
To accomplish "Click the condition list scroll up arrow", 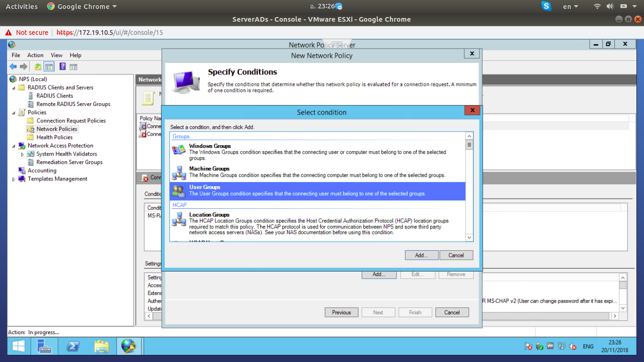I will click(469, 136).
